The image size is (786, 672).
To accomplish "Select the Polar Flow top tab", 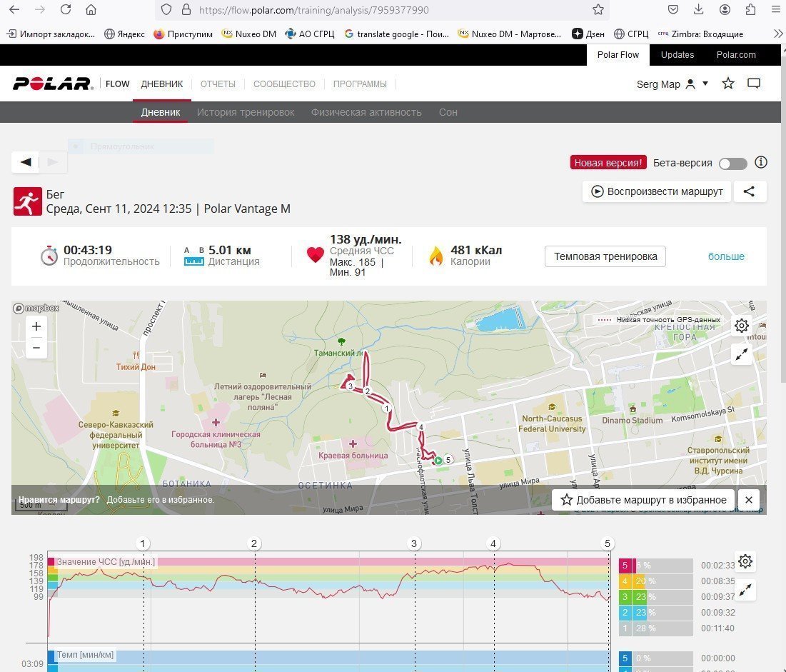I will pyautogui.click(x=618, y=55).
